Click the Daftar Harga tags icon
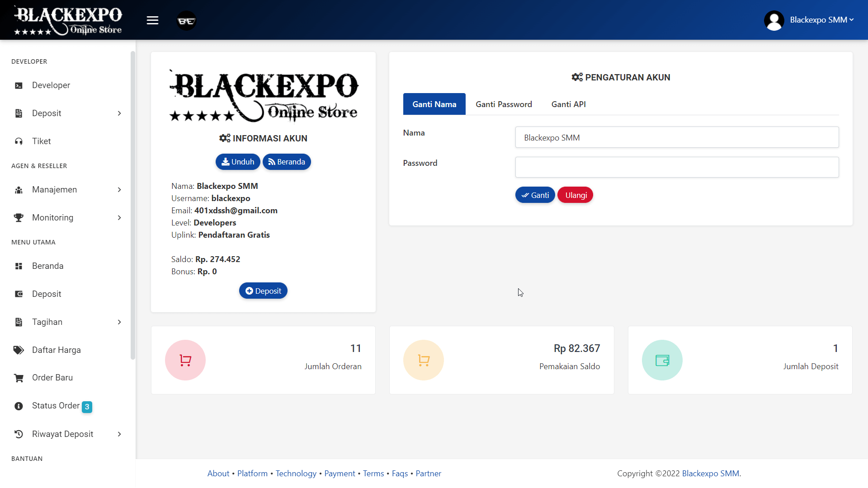 point(19,350)
